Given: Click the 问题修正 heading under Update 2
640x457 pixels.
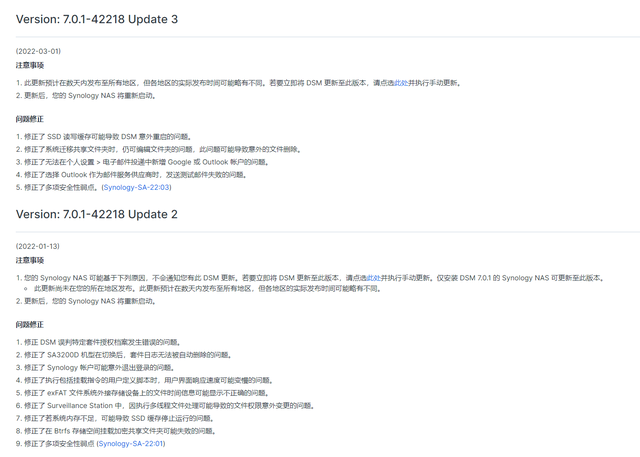Looking at the screenshot, I should tap(30, 325).
